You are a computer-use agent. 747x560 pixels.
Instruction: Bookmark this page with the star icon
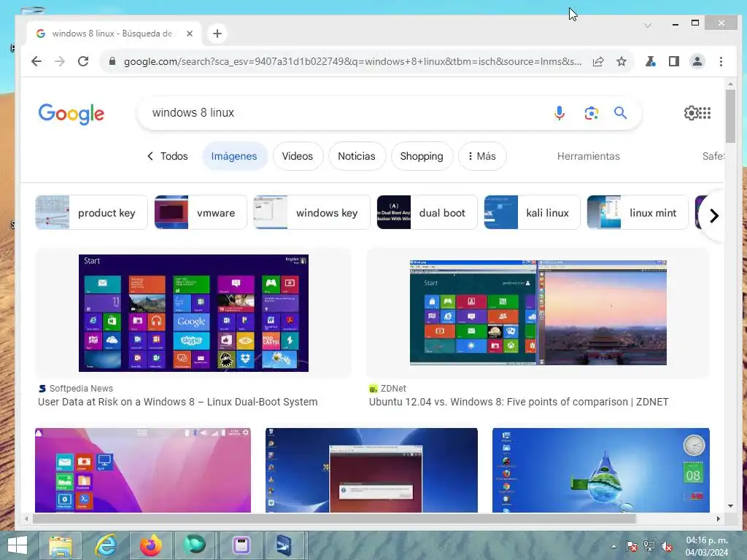pyautogui.click(x=622, y=61)
